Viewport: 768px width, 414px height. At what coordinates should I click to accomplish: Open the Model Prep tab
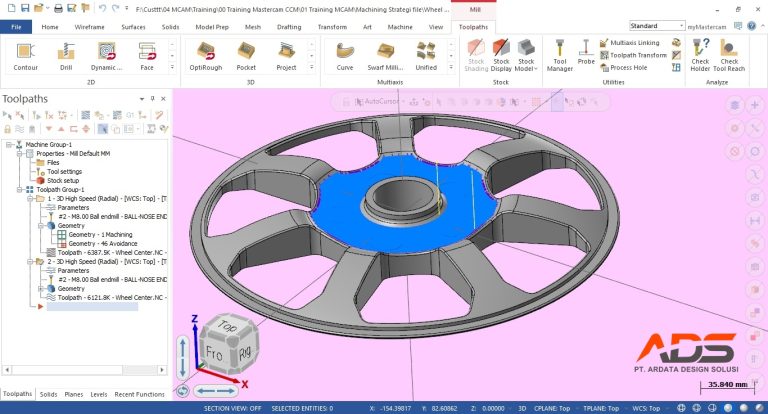click(212, 27)
